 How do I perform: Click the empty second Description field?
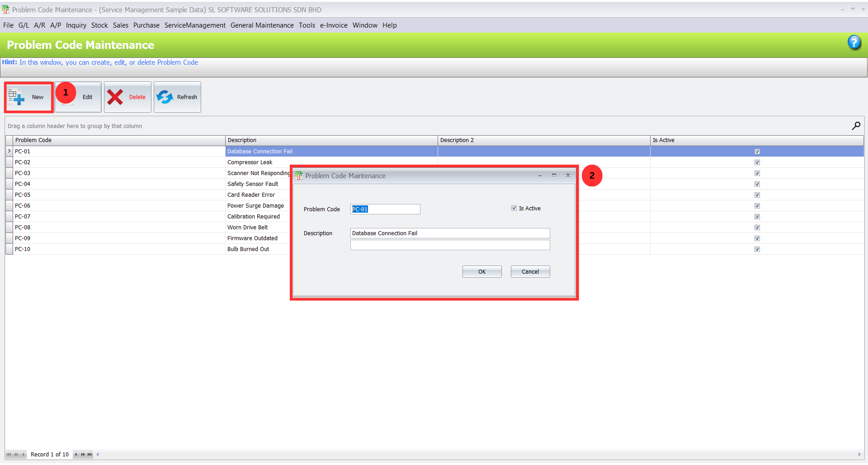(x=450, y=245)
